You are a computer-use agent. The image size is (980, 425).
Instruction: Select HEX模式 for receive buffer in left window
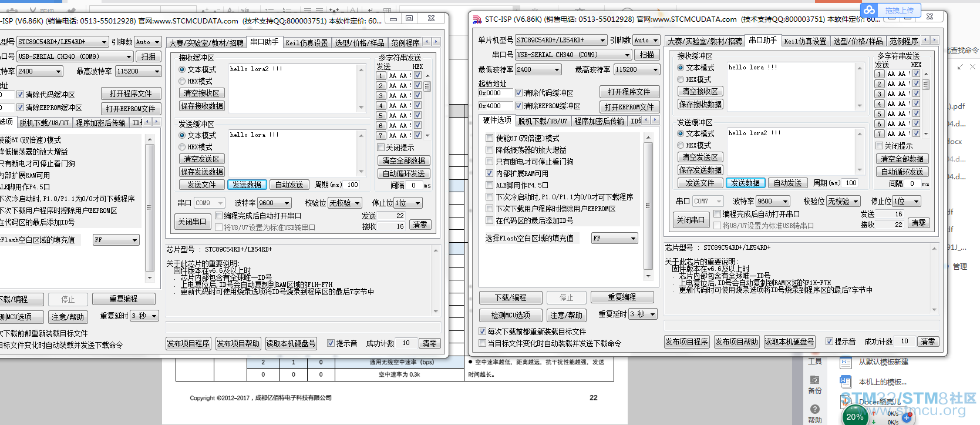point(182,81)
